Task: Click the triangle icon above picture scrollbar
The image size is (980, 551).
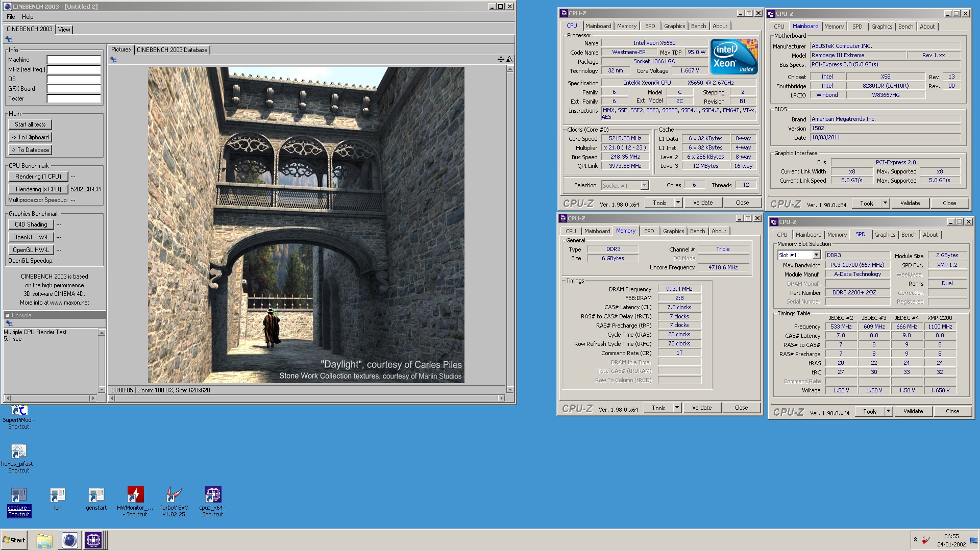Action: 509,60
